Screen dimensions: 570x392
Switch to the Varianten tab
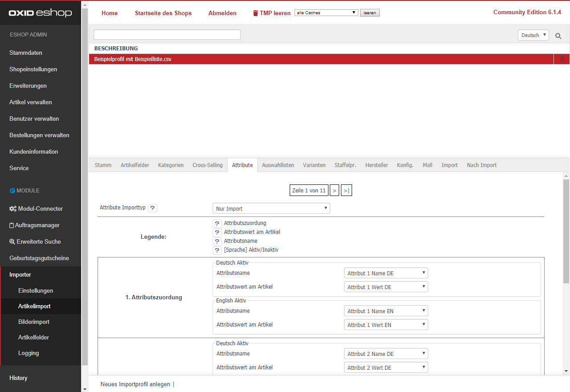point(314,165)
